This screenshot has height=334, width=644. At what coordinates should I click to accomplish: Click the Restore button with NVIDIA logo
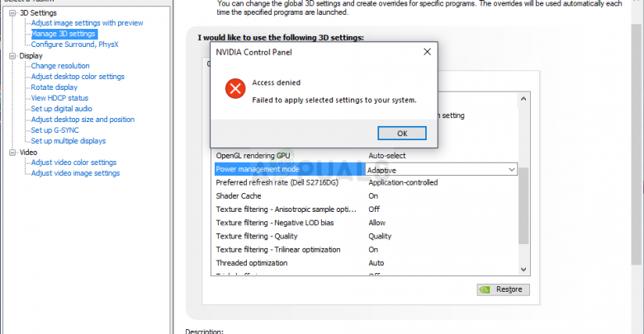click(x=503, y=289)
